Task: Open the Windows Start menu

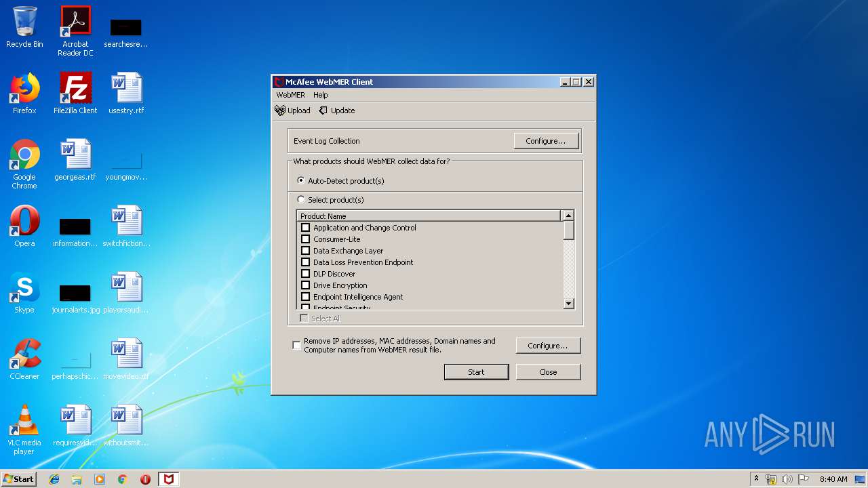Action: [x=18, y=479]
